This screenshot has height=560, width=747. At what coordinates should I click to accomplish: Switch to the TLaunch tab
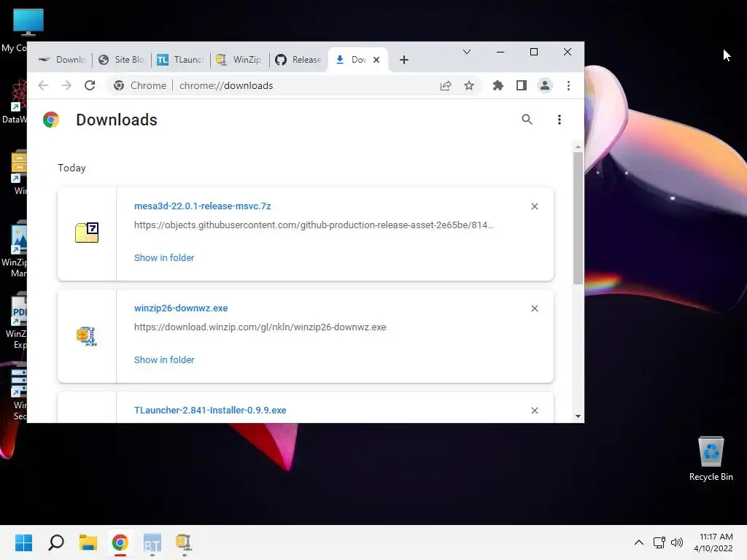pyautogui.click(x=181, y=60)
